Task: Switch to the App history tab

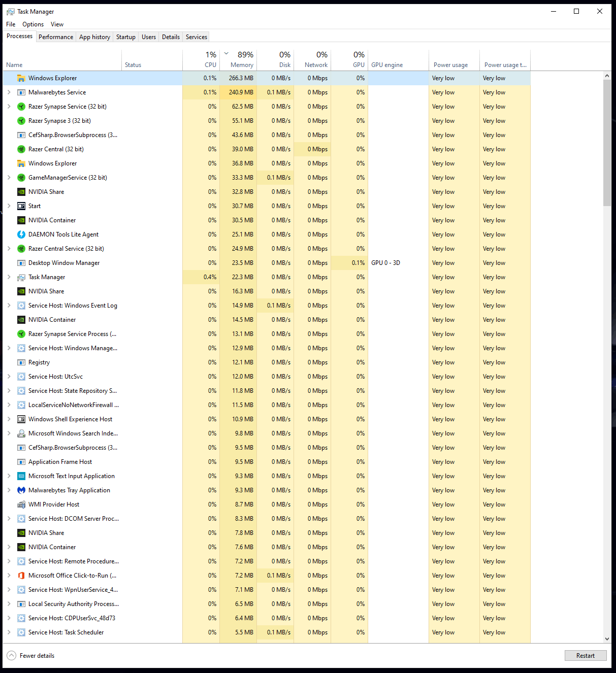Action: (94, 37)
